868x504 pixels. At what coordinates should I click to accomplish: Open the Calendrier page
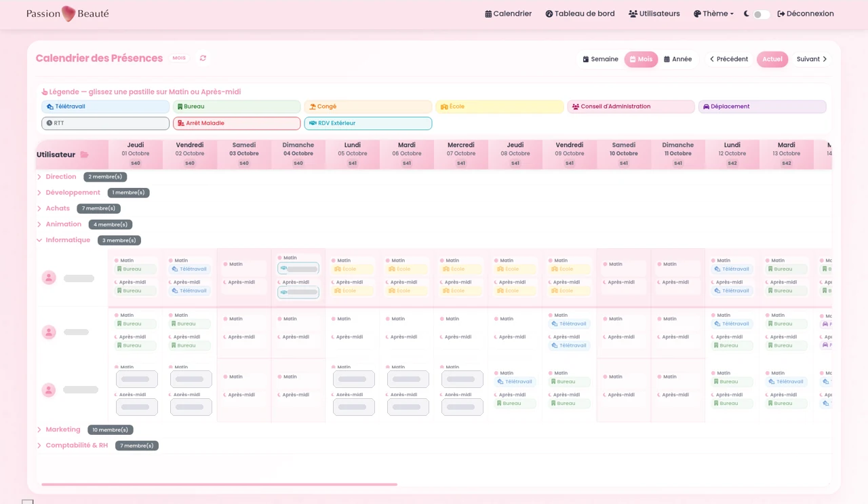(508, 14)
